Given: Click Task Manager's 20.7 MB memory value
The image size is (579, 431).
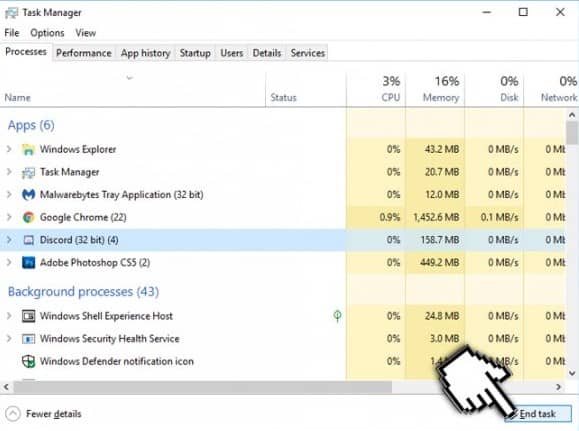Looking at the screenshot, I should [442, 172].
